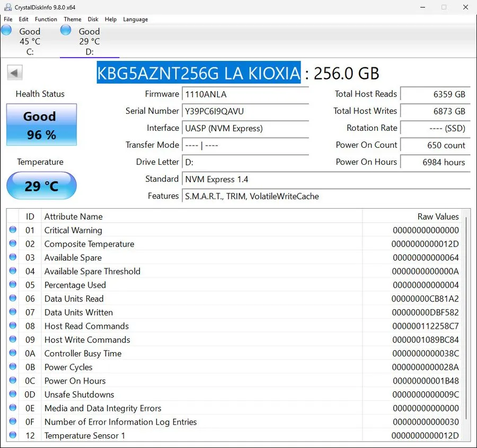Click the highlighted KBG5AZNT256G LA KIOXIA model name
This screenshot has height=448, width=477.
pos(199,73)
